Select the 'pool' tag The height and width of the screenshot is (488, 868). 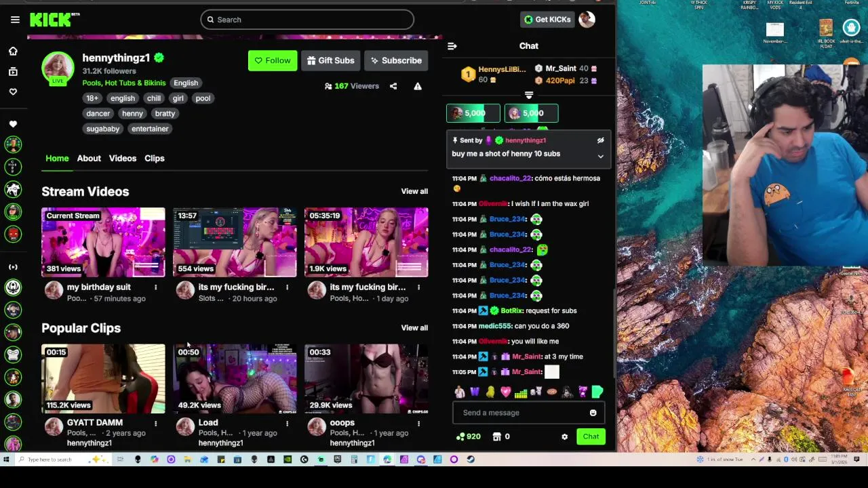(x=203, y=98)
